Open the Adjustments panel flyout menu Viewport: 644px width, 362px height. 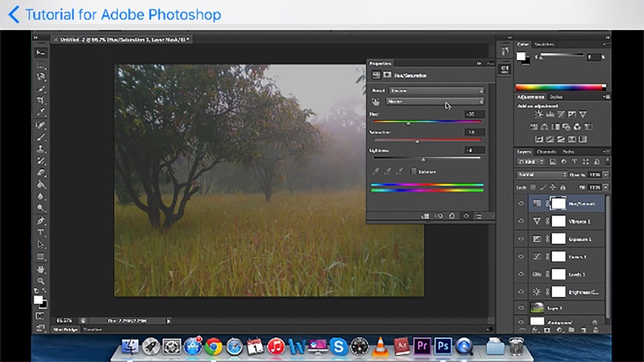[x=606, y=97]
